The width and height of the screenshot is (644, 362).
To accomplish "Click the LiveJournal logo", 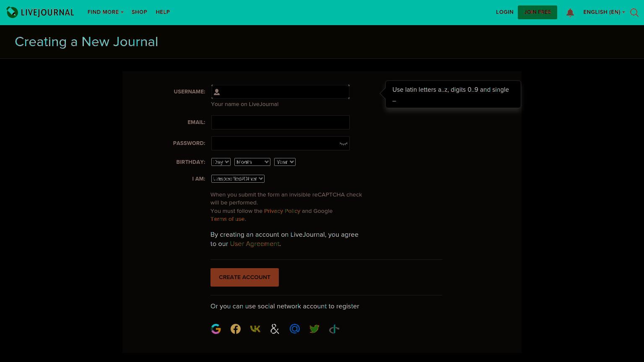I will (x=40, y=12).
